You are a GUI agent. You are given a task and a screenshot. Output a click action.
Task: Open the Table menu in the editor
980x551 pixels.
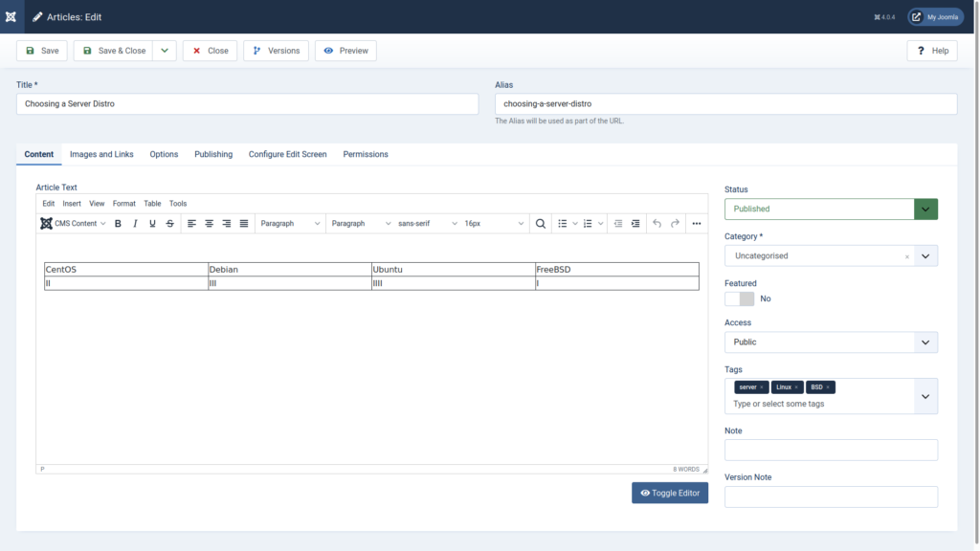[x=152, y=204]
